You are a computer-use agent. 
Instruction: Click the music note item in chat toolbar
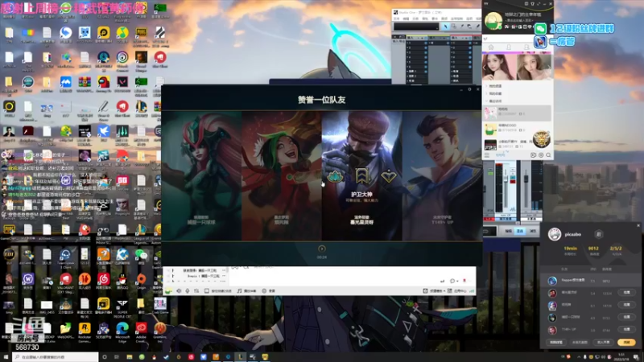(246, 290)
